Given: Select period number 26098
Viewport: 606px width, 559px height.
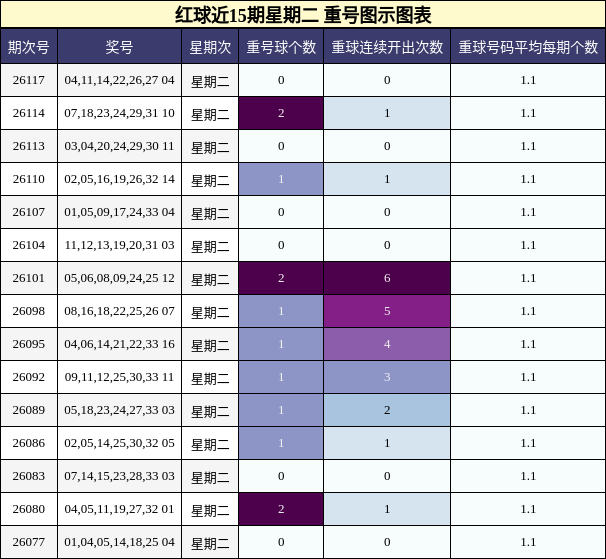Looking at the screenshot, I should 29,311.
